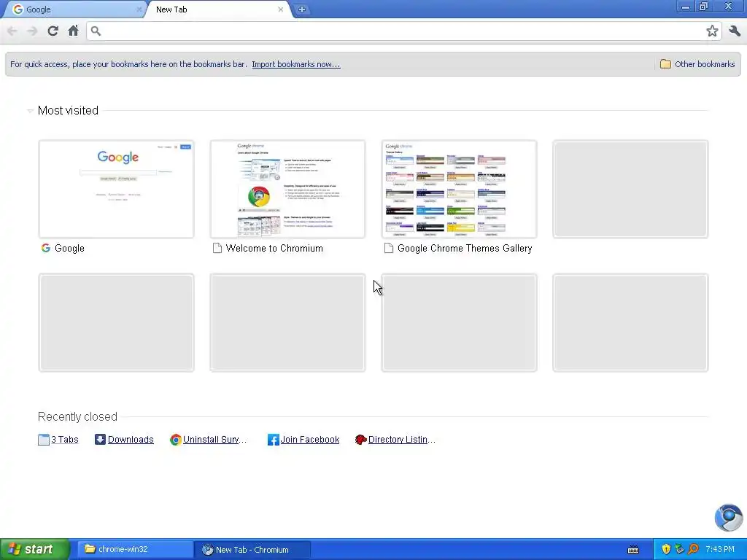Focus the address bar input
747x560 pixels.
point(403,31)
